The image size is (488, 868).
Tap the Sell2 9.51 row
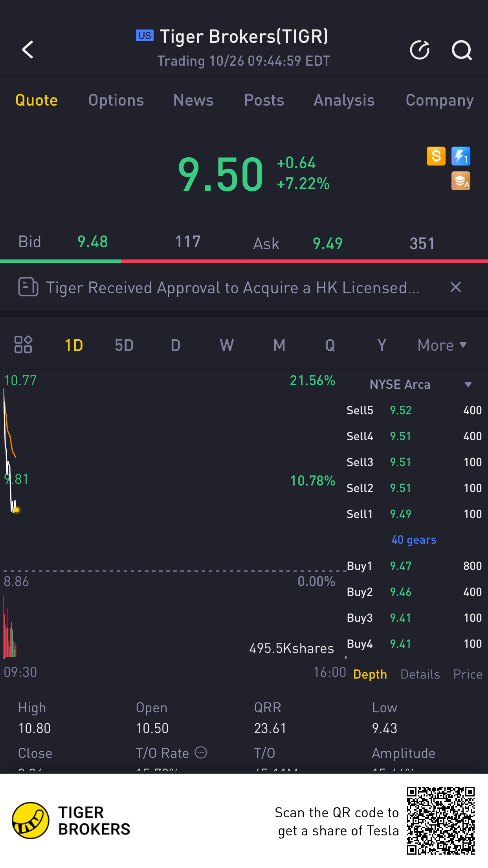414,488
